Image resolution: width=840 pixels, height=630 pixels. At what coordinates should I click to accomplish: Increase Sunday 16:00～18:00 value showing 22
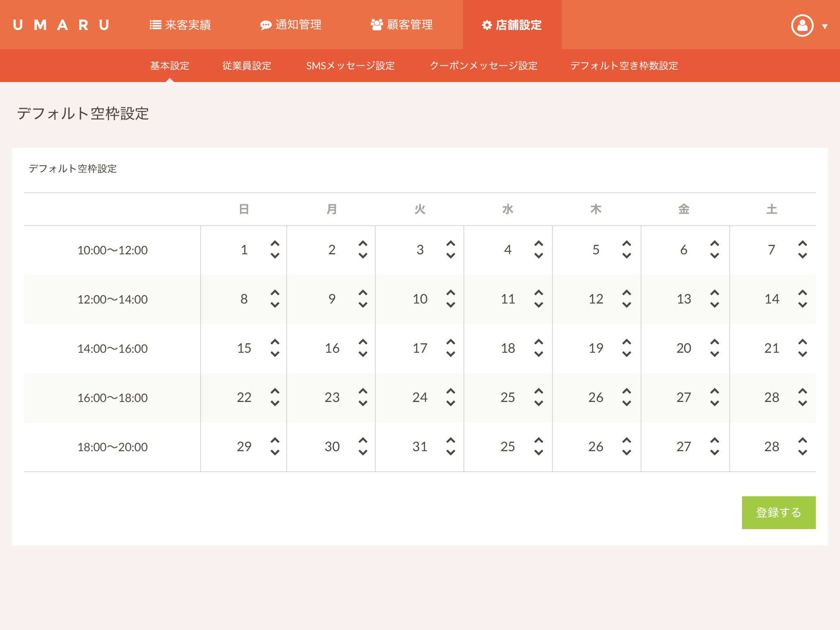pyautogui.click(x=275, y=391)
